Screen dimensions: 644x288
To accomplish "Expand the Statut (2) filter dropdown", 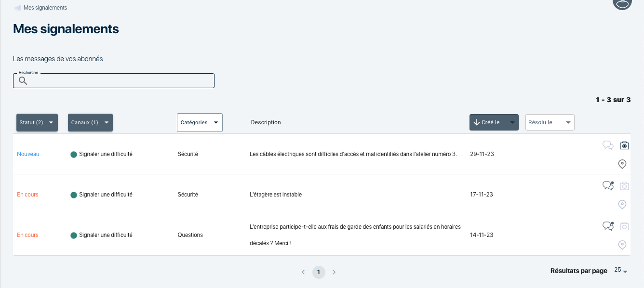I will pyautogui.click(x=37, y=122).
